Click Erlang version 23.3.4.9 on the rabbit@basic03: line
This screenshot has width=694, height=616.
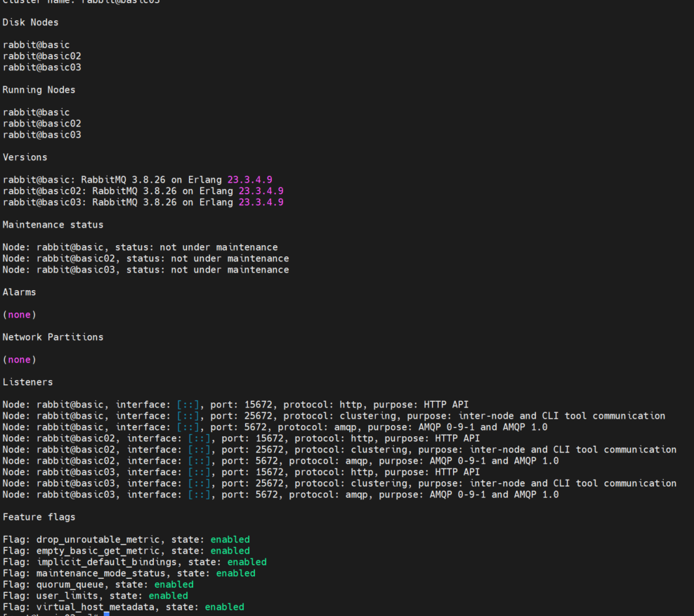coord(261,202)
